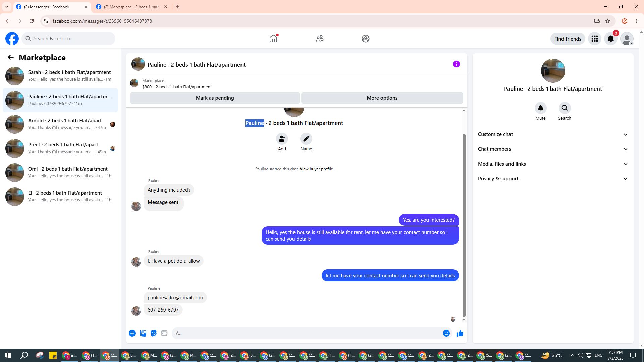Expand the Chat members section

point(553,149)
